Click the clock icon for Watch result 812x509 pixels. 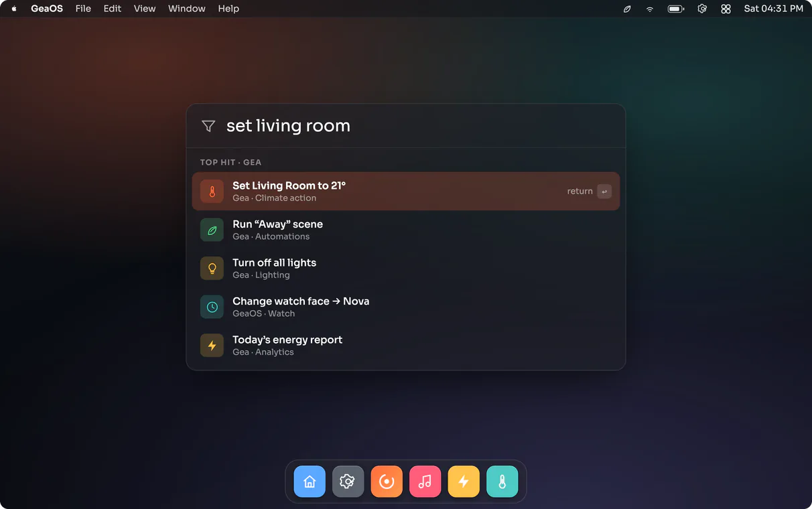212,307
